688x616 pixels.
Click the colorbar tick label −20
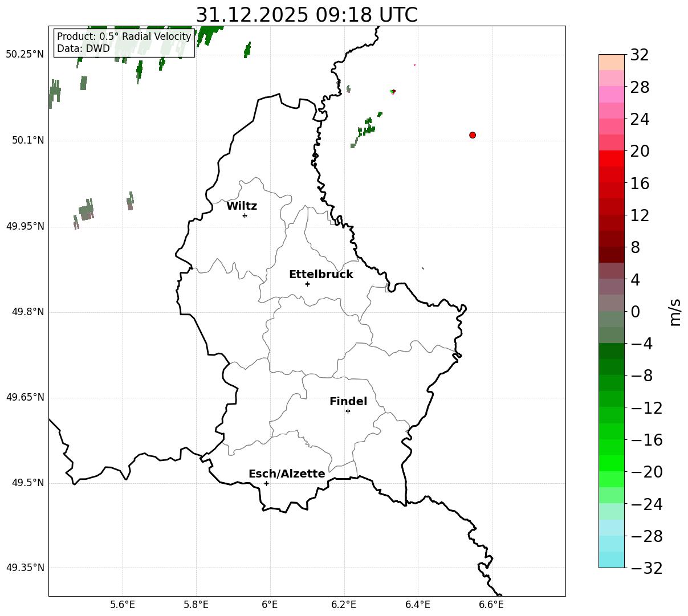pos(646,472)
